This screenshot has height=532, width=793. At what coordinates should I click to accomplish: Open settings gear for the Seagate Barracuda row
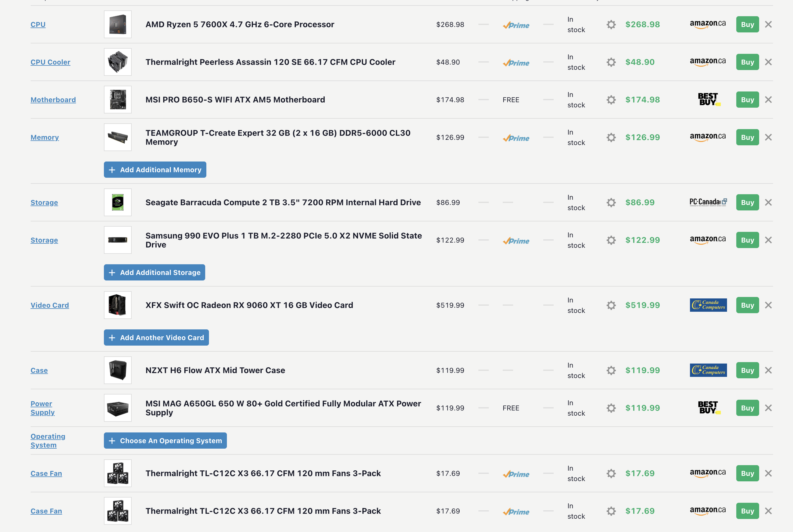pyautogui.click(x=611, y=203)
